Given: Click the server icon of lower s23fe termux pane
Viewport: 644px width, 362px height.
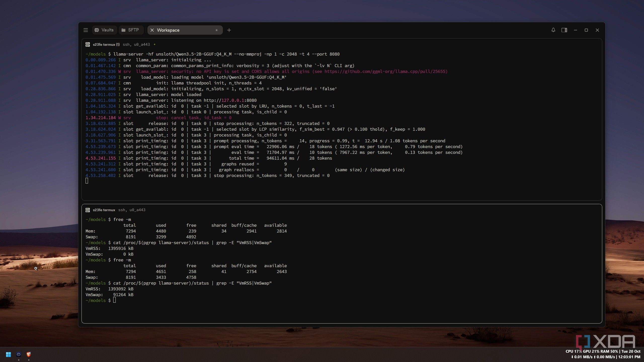Looking at the screenshot, I should [x=88, y=210].
